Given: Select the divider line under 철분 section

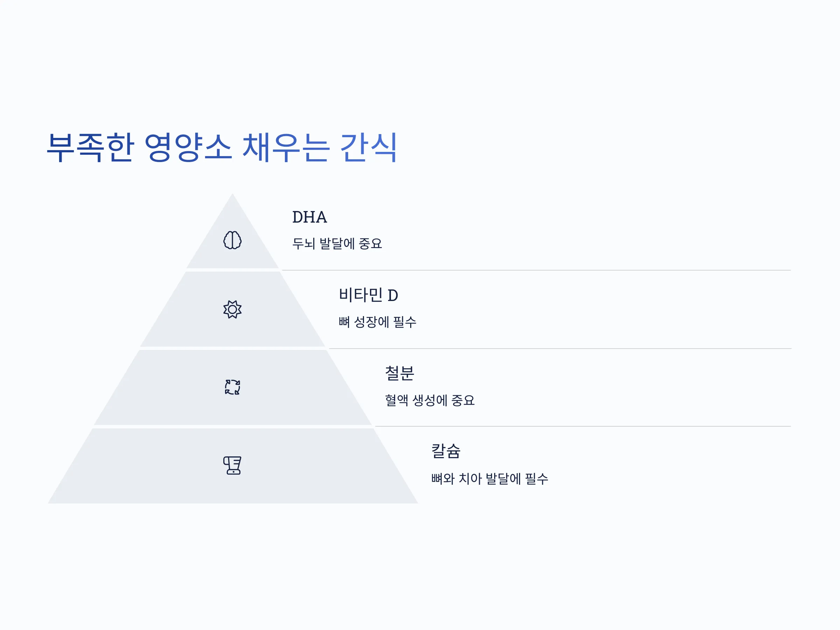Looking at the screenshot, I should click(x=583, y=426).
